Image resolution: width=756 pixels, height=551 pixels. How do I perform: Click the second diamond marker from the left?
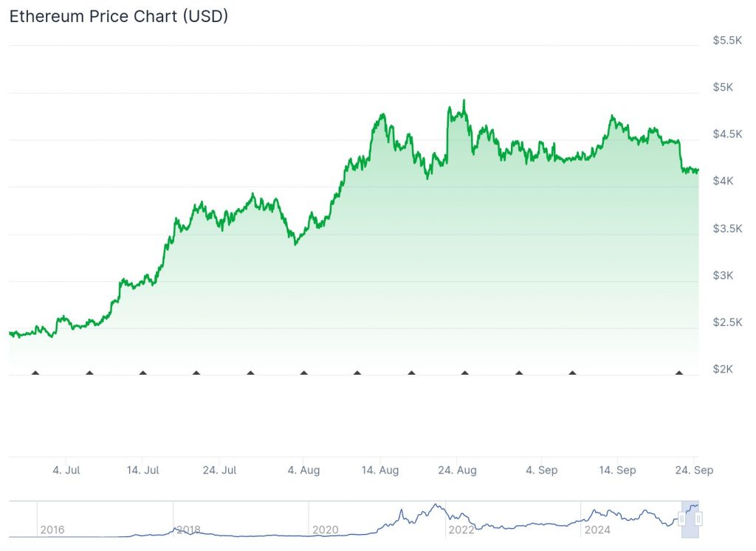[89, 373]
